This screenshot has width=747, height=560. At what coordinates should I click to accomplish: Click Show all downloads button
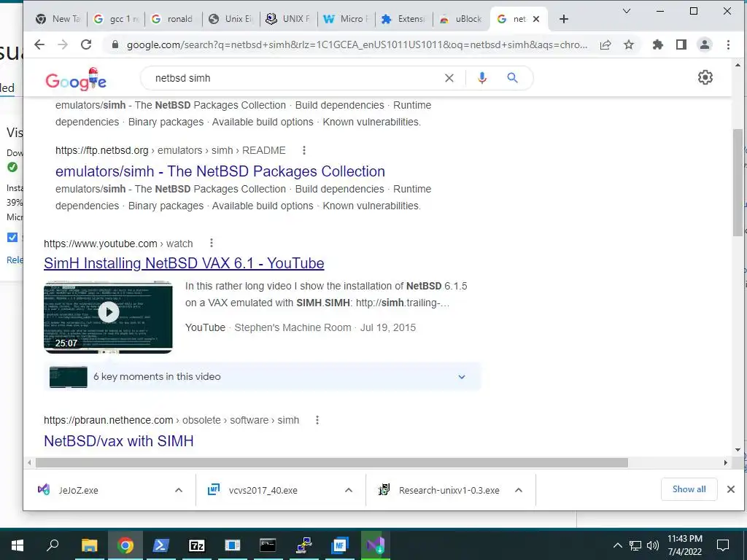(689, 489)
